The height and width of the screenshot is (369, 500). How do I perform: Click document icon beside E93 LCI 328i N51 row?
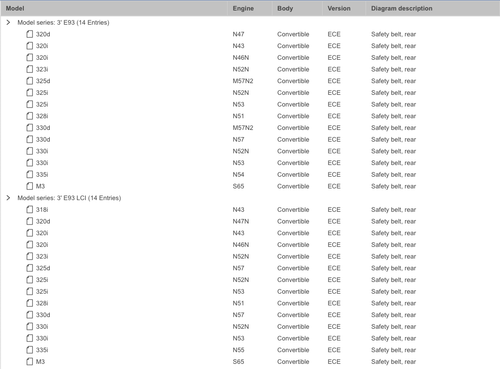30,303
